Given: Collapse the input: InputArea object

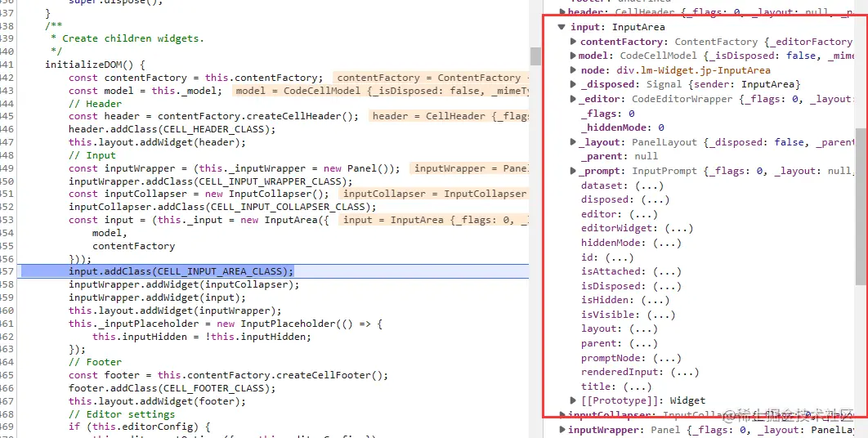Looking at the screenshot, I should point(562,27).
